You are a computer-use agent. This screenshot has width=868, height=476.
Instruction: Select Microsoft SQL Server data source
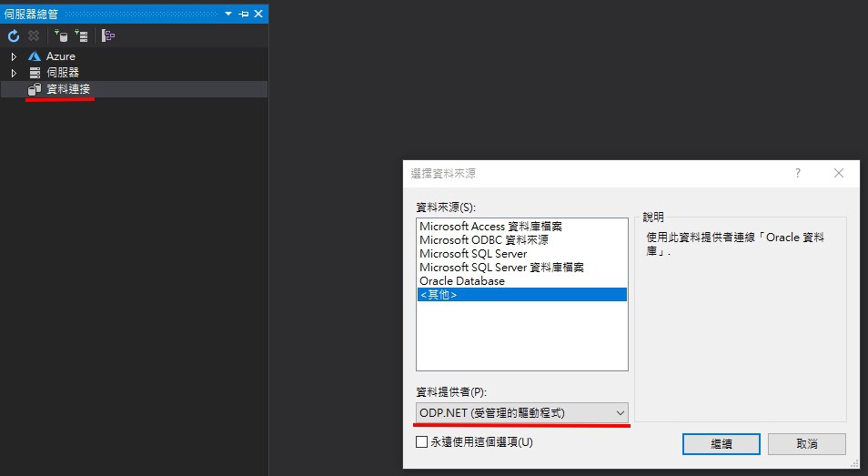point(472,254)
